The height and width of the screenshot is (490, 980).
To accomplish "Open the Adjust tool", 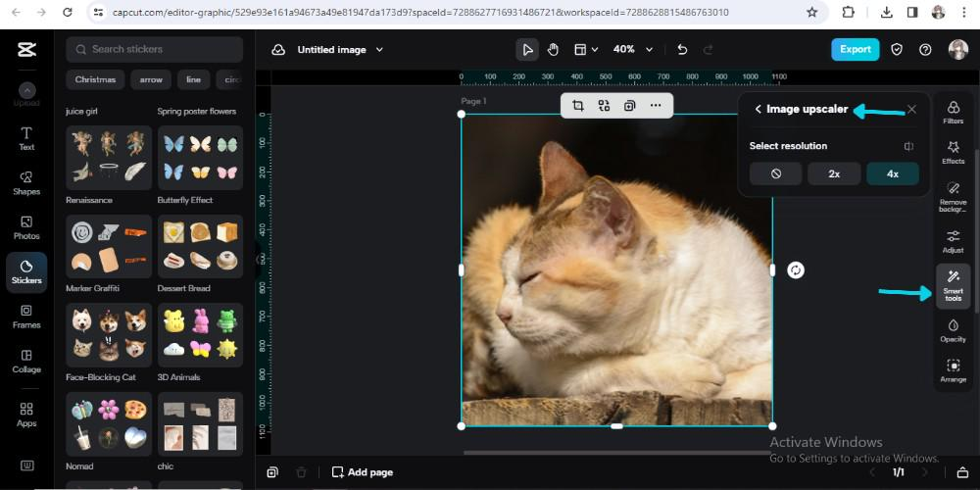I will click(954, 241).
